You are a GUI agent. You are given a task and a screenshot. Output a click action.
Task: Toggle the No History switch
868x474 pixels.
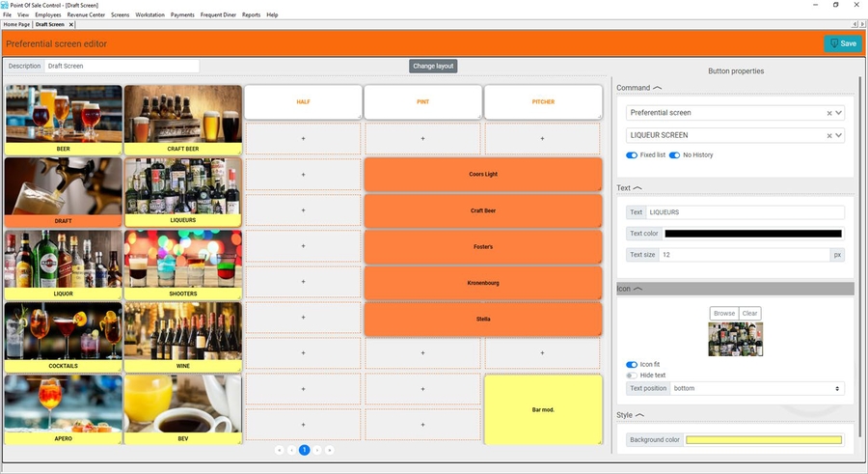point(674,155)
